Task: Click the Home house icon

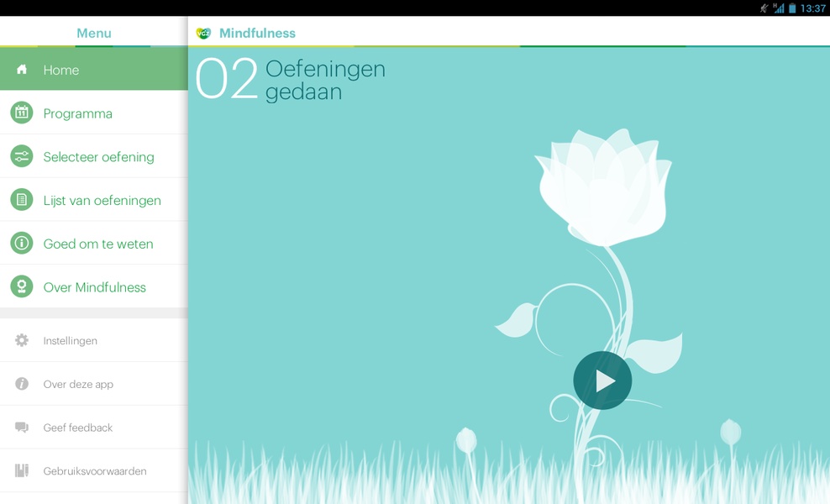Action: coord(22,70)
